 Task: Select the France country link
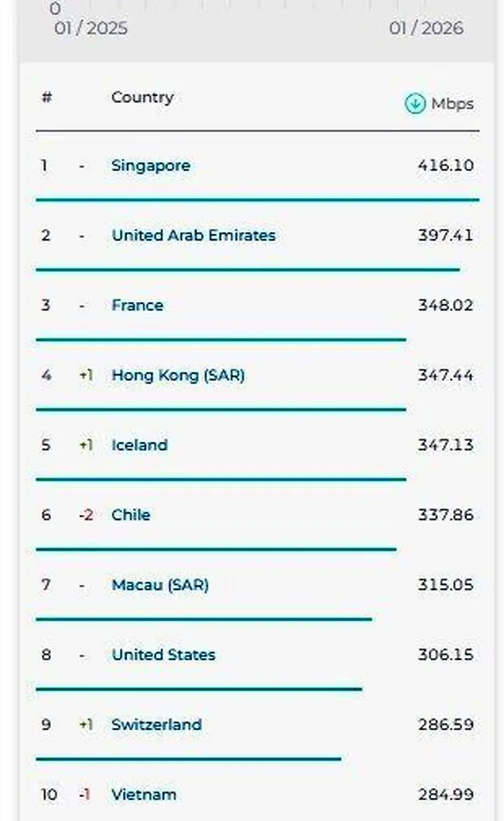click(x=137, y=306)
